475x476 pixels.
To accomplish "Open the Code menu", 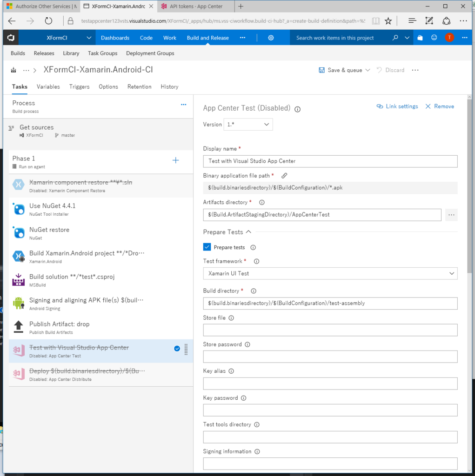I will pyautogui.click(x=146, y=38).
